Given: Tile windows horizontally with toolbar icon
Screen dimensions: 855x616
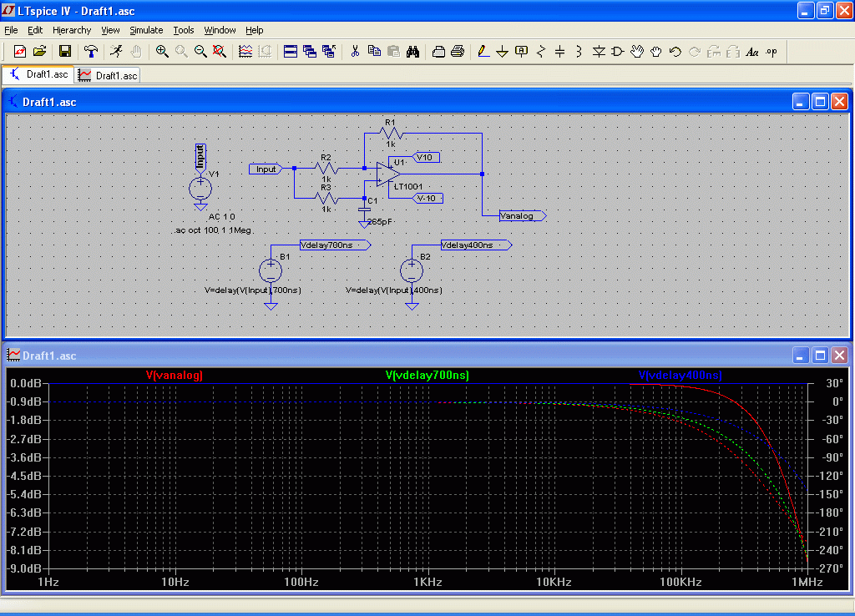Looking at the screenshot, I should point(291,51).
